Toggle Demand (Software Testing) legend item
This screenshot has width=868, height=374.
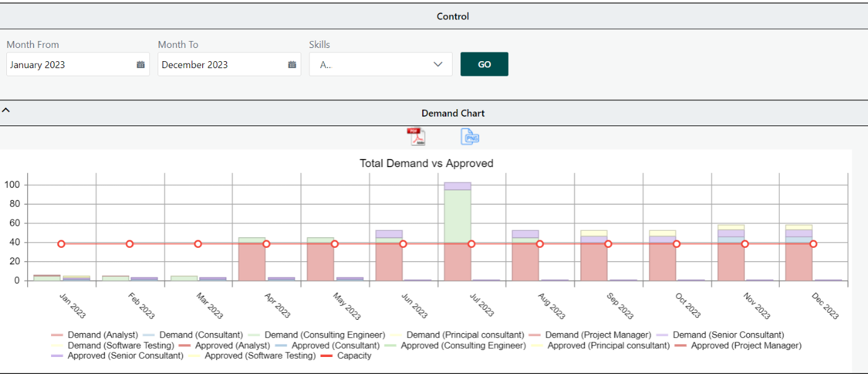pos(113,346)
